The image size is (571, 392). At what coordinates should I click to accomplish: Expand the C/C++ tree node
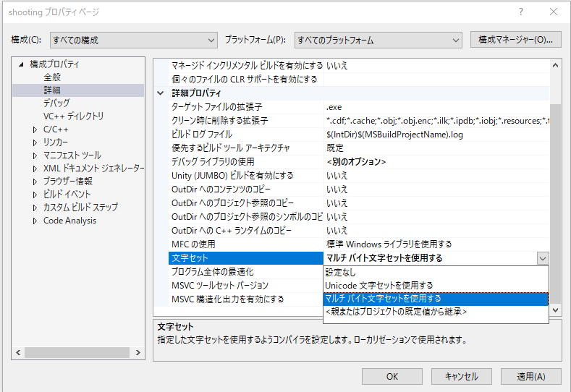pyautogui.click(x=35, y=129)
